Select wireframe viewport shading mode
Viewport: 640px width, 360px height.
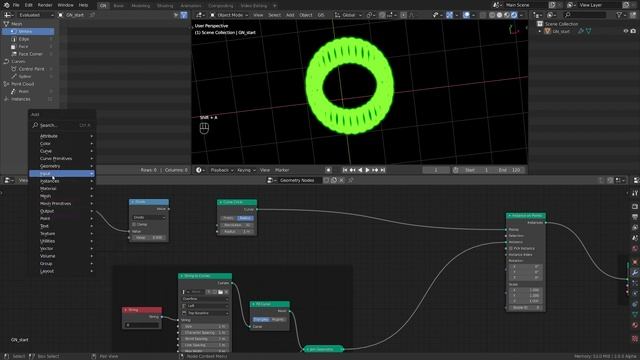coord(492,15)
